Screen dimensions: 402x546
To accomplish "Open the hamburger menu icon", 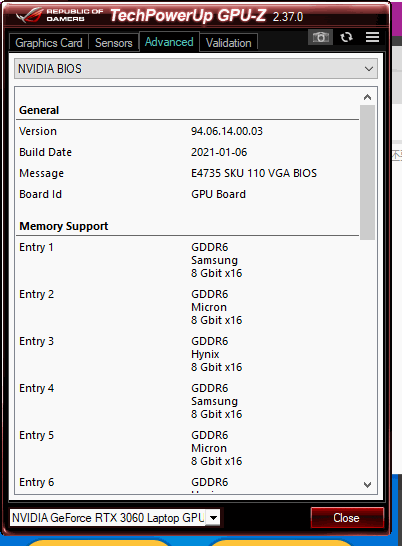I will point(372,37).
